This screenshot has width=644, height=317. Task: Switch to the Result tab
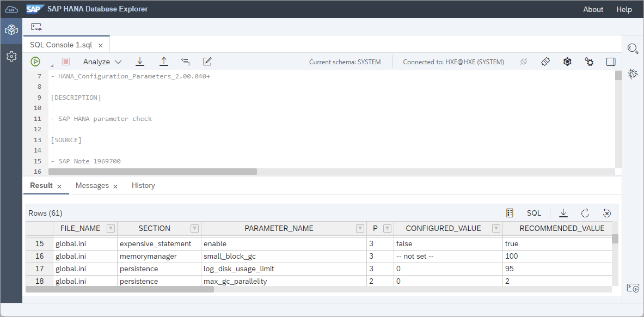coord(41,185)
